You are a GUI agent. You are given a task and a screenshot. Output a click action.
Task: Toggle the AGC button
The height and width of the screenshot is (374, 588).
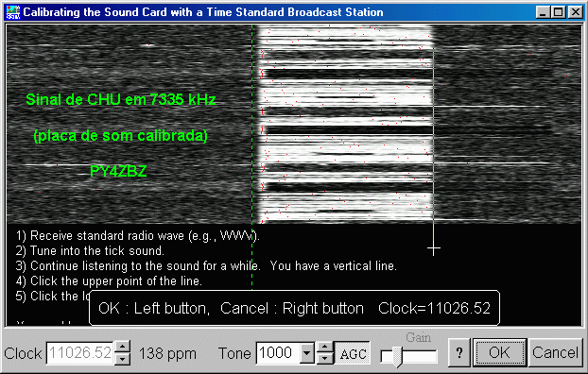coord(353,353)
